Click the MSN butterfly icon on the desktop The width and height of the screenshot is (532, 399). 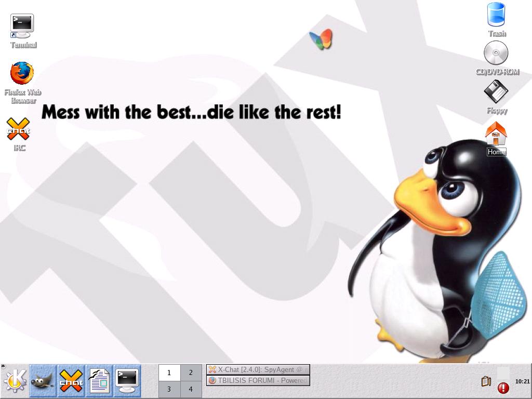(x=321, y=39)
